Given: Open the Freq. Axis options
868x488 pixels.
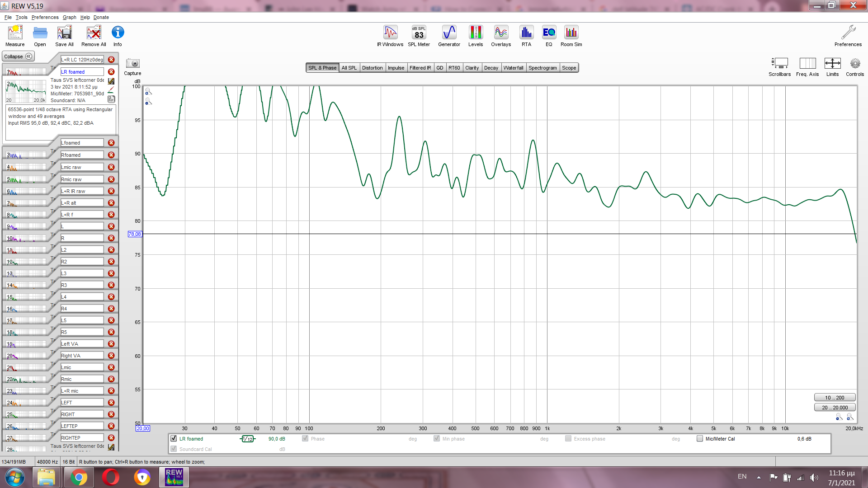Looking at the screenshot, I should coord(807,64).
